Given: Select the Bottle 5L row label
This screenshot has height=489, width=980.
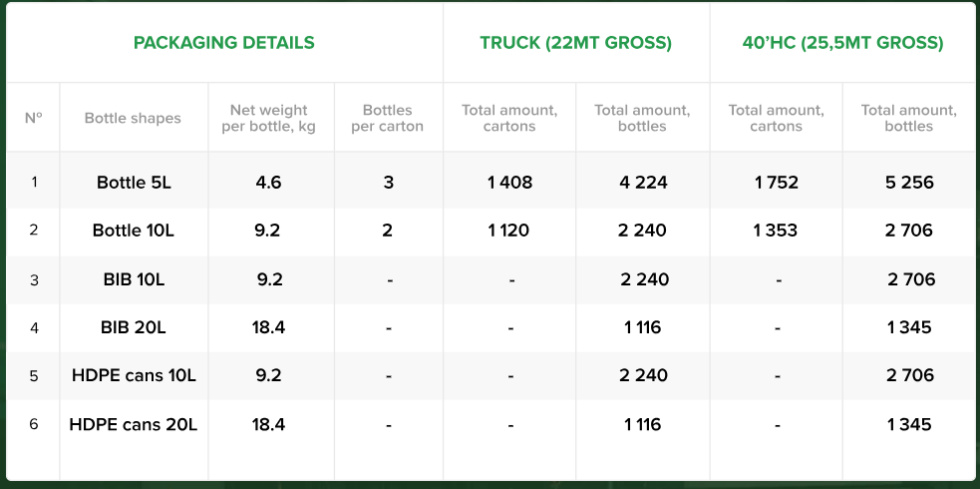Looking at the screenshot, I should 134,183.
